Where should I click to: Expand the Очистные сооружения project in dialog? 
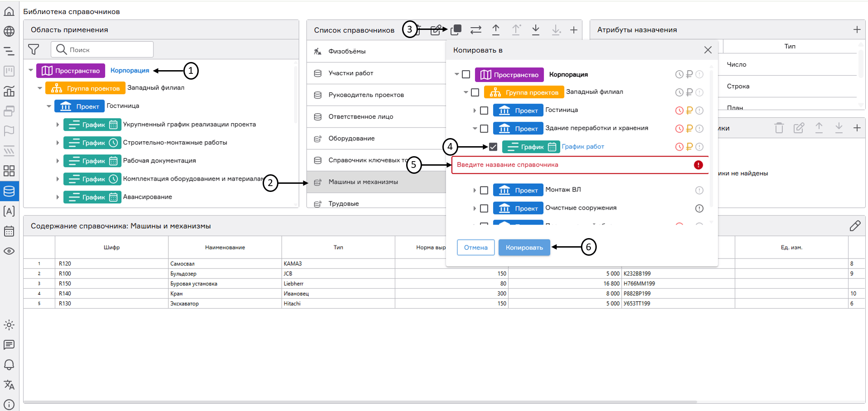tap(474, 208)
